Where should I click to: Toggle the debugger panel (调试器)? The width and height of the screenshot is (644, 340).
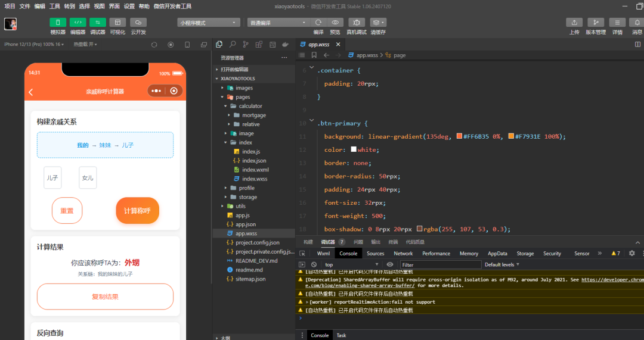[x=97, y=23]
